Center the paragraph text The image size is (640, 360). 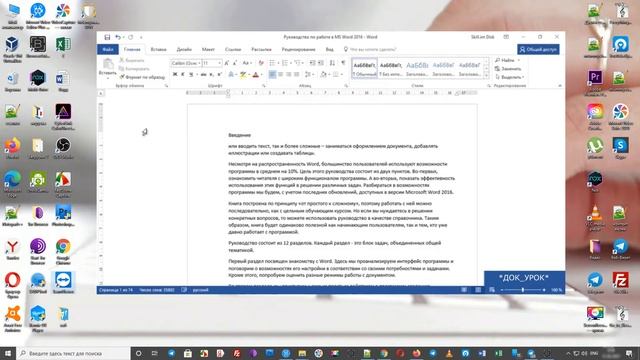(280, 74)
